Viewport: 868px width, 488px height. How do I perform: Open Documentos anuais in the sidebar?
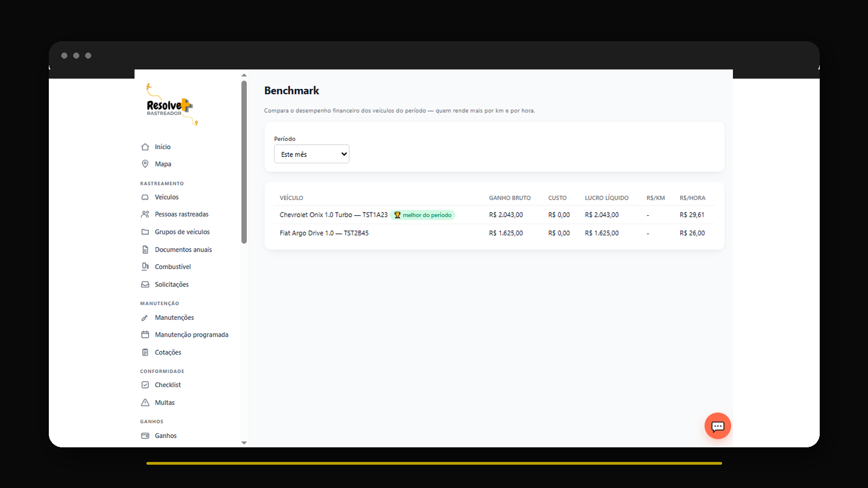183,249
